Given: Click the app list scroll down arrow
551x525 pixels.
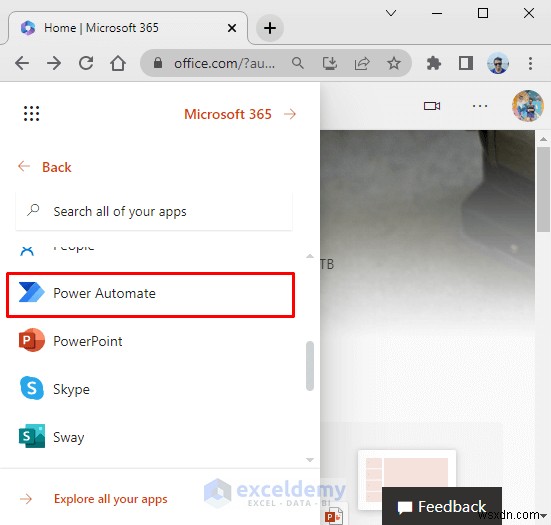Looking at the screenshot, I should [x=310, y=460].
